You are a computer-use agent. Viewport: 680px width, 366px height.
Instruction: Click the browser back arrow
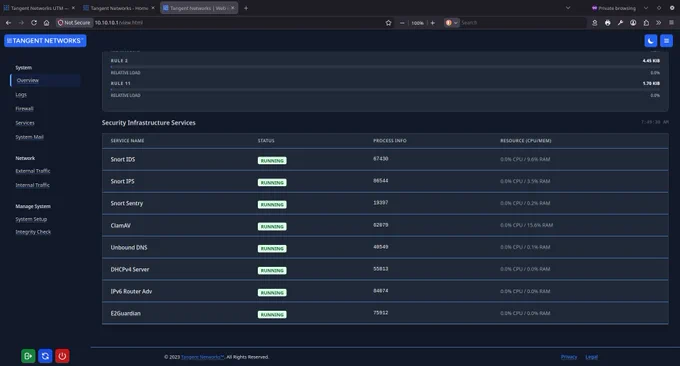pyautogui.click(x=8, y=23)
